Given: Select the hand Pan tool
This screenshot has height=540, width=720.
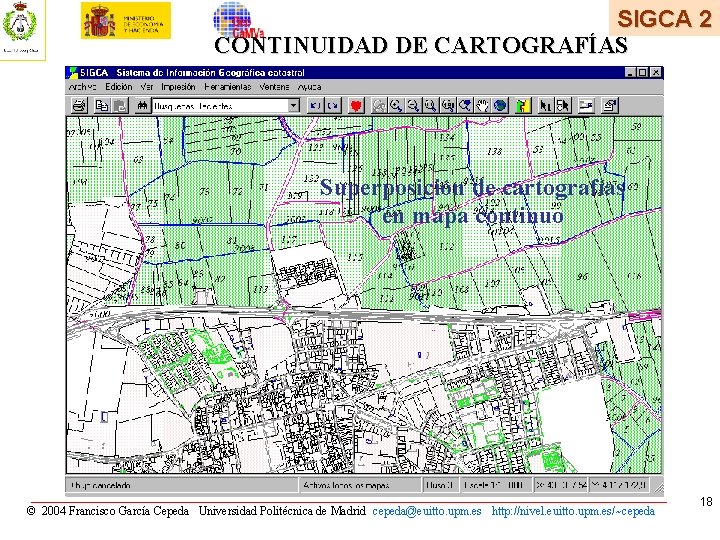Looking at the screenshot, I should (483, 106).
